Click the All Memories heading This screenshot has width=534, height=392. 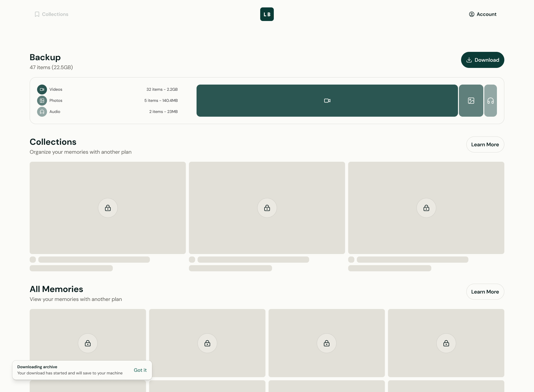coord(57,289)
